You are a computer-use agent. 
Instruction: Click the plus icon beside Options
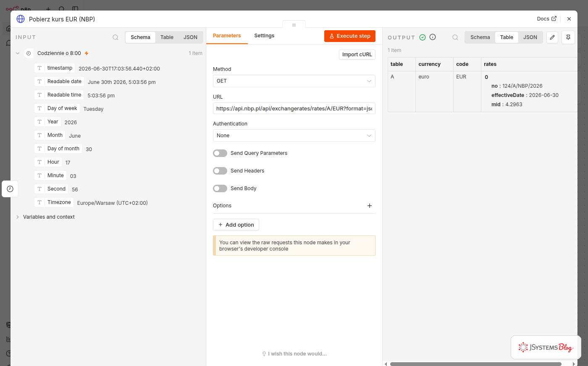point(370,206)
